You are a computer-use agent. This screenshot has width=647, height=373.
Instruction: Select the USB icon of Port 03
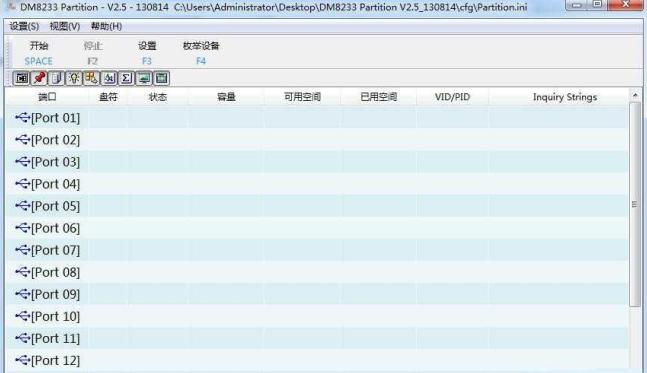tap(23, 162)
